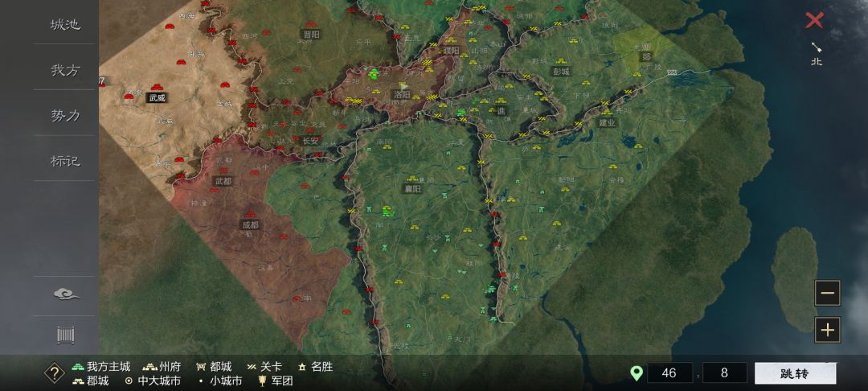The image size is (868, 391).
Task: Click the 跳转 jump button
Action: click(x=795, y=373)
